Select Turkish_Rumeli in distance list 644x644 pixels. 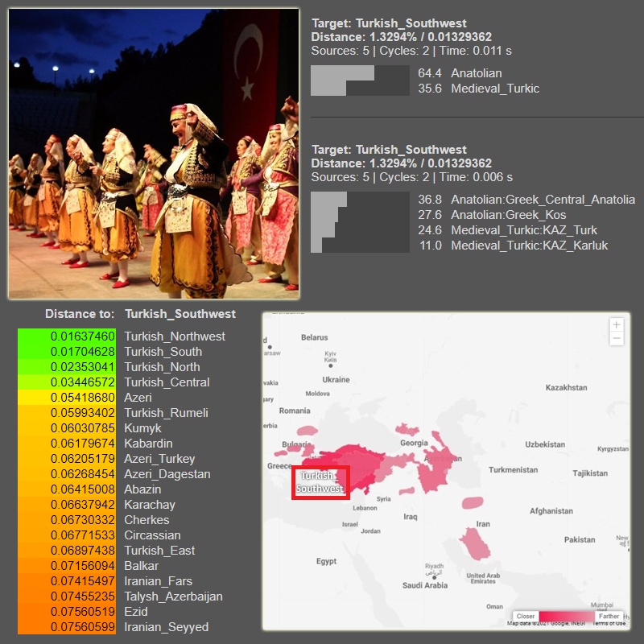pyautogui.click(x=166, y=413)
